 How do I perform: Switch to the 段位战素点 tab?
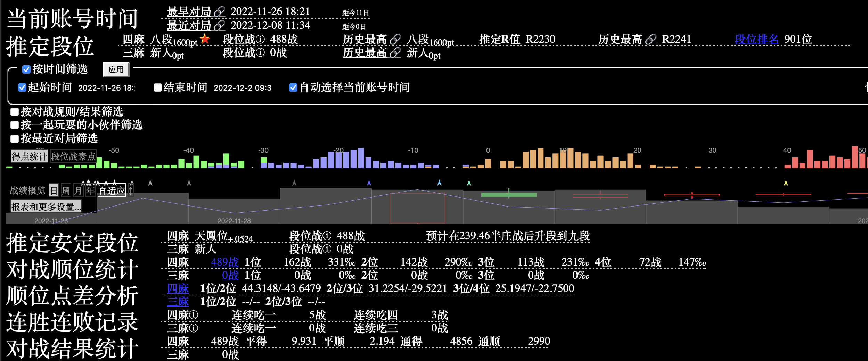pyautogui.click(x=73, y=157)
